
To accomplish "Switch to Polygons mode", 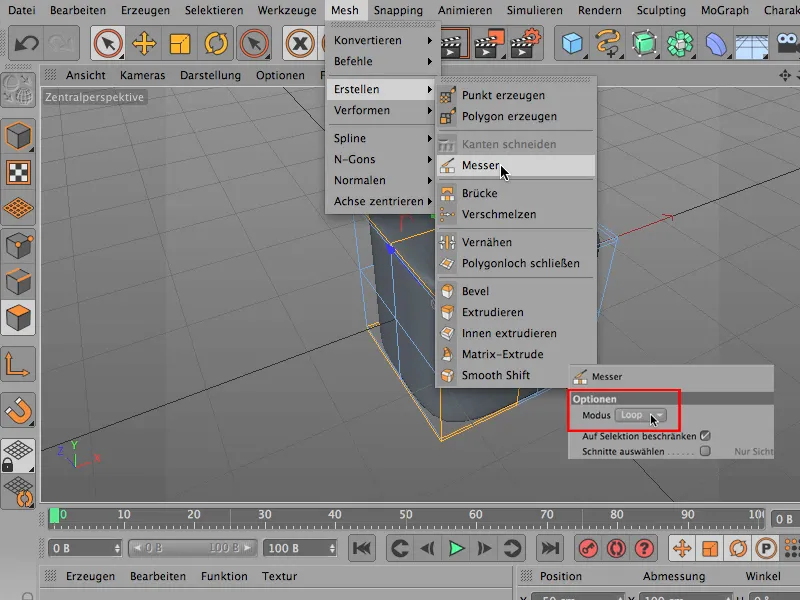I will click(18, 318).
